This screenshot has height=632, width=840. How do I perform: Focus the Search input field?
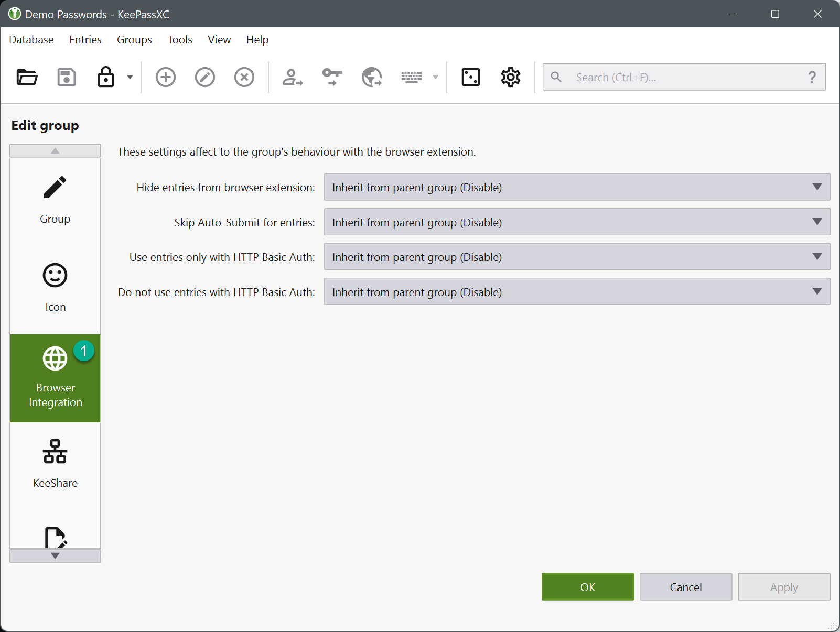point(682,77)
